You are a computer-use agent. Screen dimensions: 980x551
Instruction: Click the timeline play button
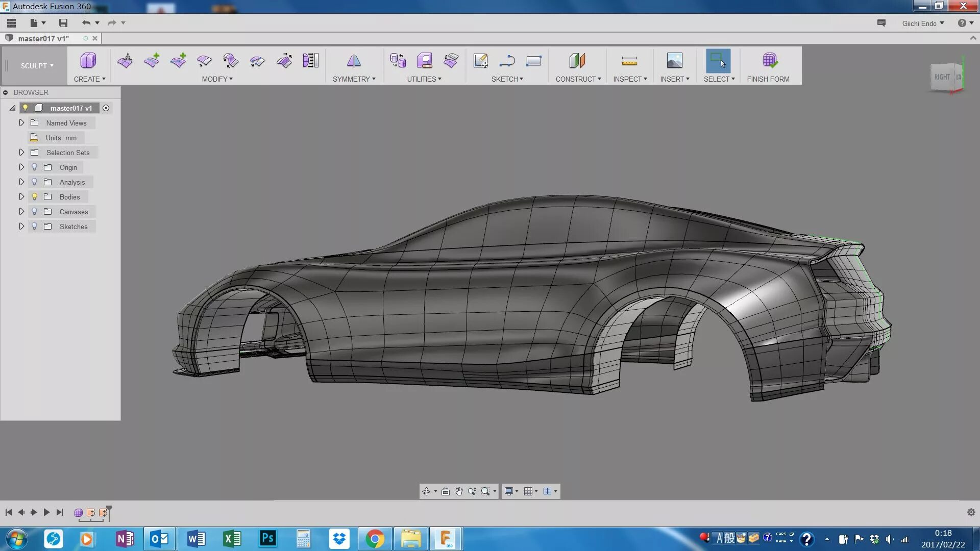[46, 512]
